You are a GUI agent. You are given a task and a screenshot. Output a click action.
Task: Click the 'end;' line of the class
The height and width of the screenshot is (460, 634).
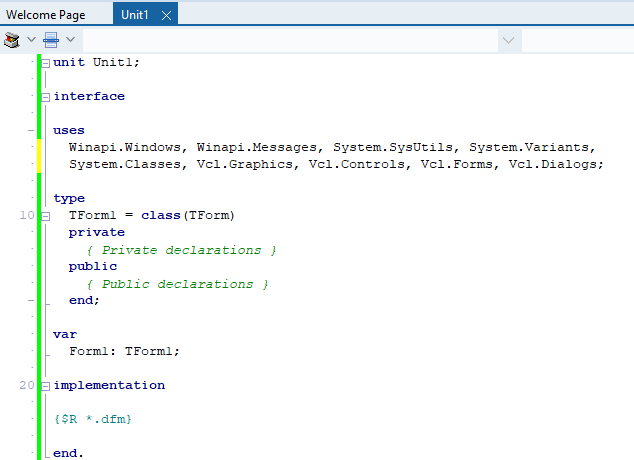click(x=84, y=300)
